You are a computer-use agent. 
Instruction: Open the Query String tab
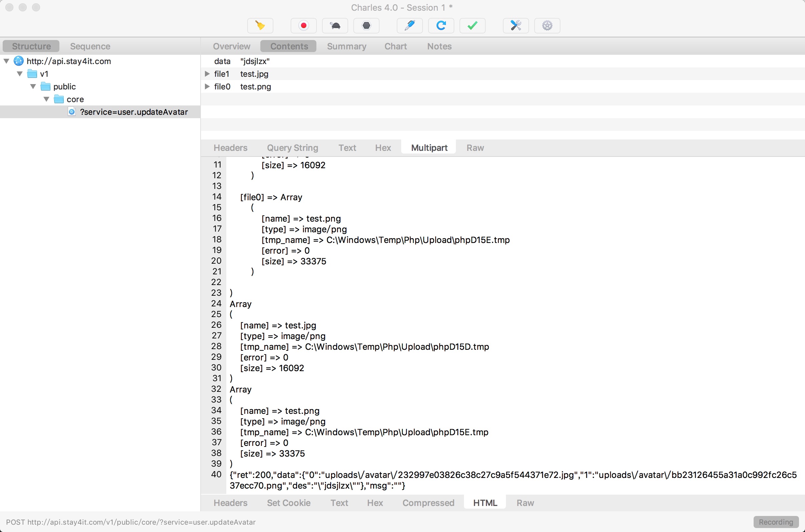tap(292, 148)
